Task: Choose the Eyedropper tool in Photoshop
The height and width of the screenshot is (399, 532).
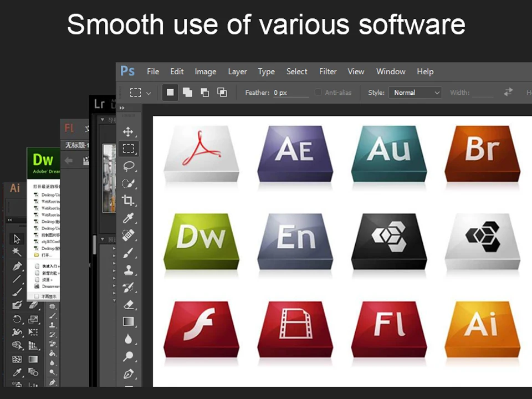Action: tap(128, 218)
